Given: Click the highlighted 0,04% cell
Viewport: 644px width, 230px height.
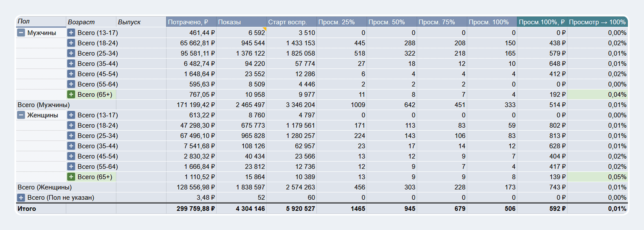Looking at the screenshot, I should tap(598, 95).
